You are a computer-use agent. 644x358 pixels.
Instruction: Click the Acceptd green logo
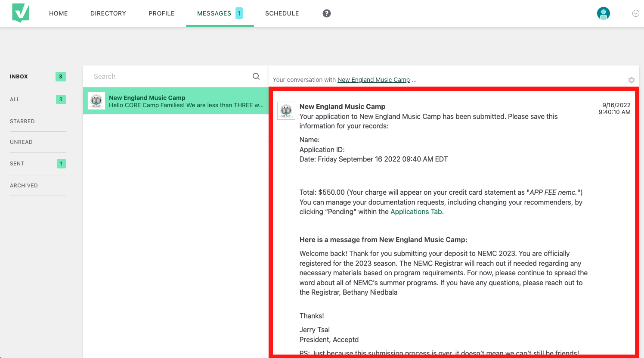tap(21, 13)
